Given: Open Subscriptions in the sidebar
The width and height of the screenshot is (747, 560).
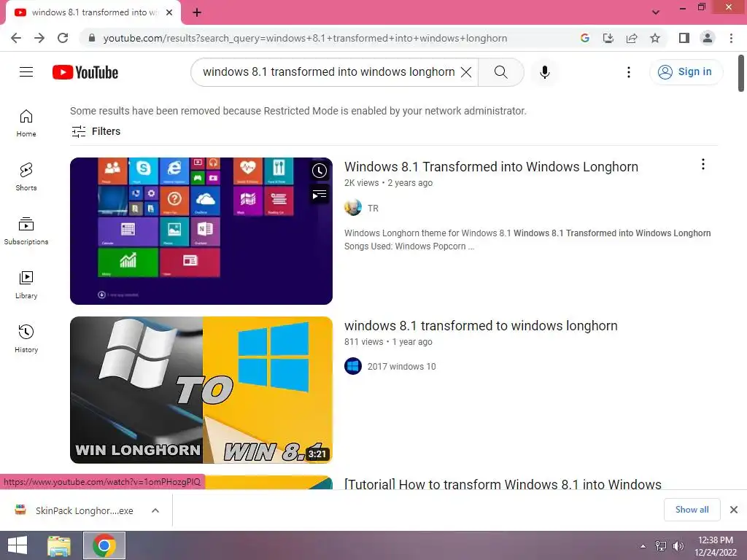Looking at the screenshot, I should tap(26, 231).
